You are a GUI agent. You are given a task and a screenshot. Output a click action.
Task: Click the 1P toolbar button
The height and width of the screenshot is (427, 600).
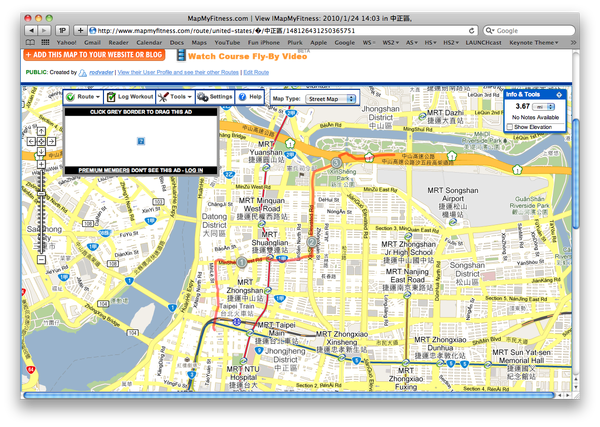63,30
